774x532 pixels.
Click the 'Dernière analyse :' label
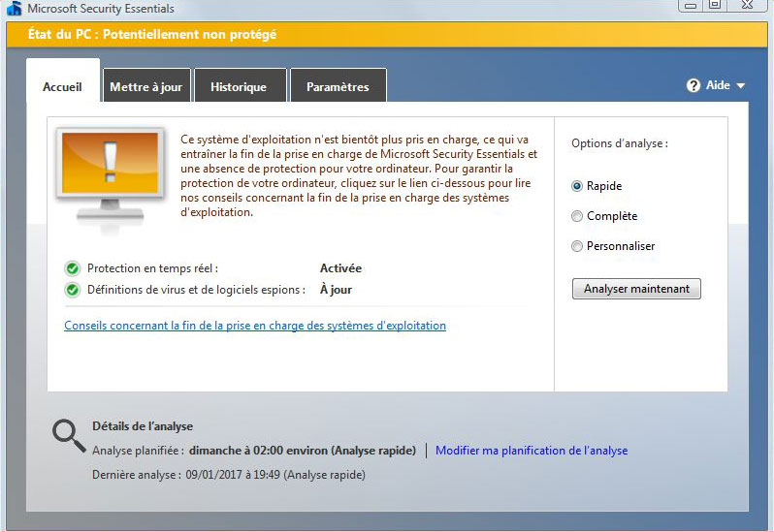click(137, 475)
